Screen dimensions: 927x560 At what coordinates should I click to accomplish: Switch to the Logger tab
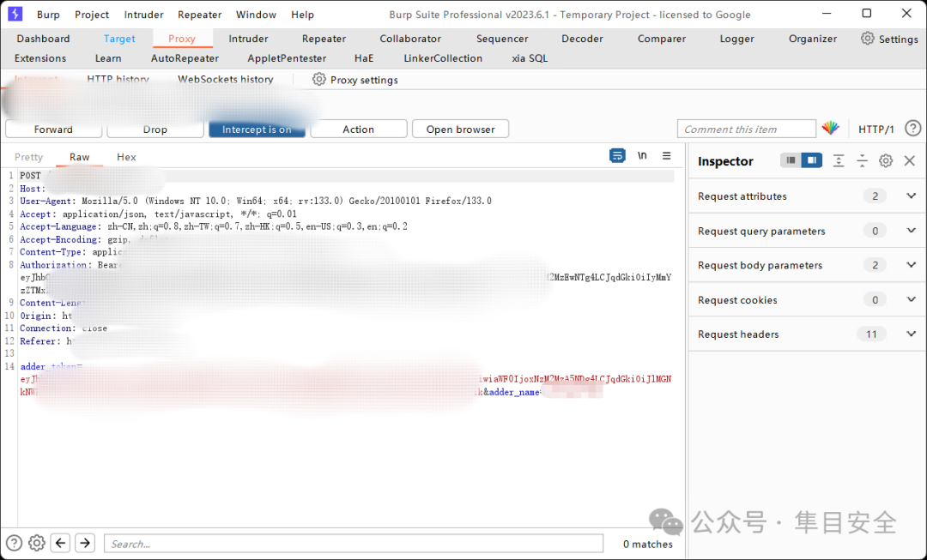point(736,39)
